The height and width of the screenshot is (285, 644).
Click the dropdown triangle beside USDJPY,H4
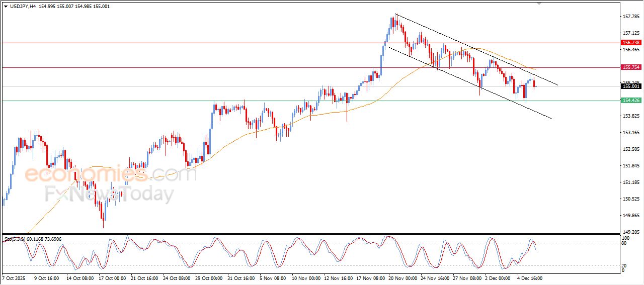pos(6,7)
